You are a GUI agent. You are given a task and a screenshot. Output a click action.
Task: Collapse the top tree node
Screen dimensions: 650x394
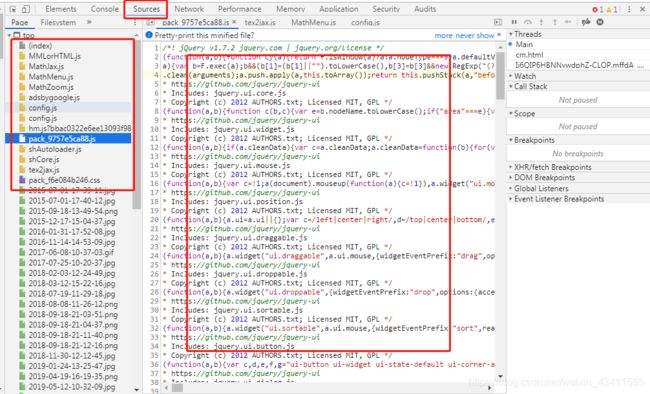(9, 35)
